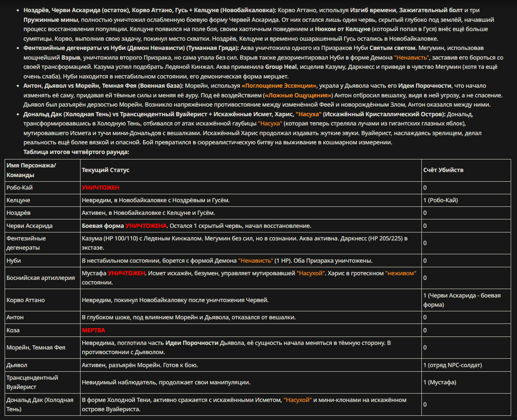
Task: Select the kill count '0' in Боснийская артиллерия row
Action: [x=466, y=278]
